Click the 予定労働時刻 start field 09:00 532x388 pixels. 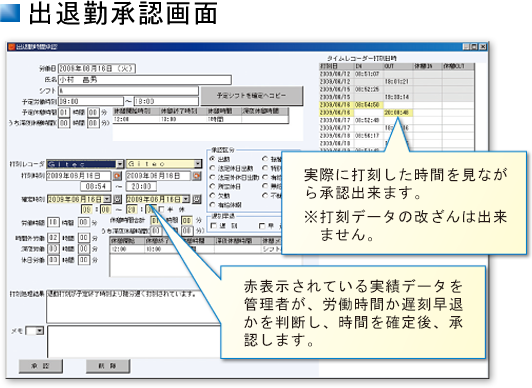[91, 101]
